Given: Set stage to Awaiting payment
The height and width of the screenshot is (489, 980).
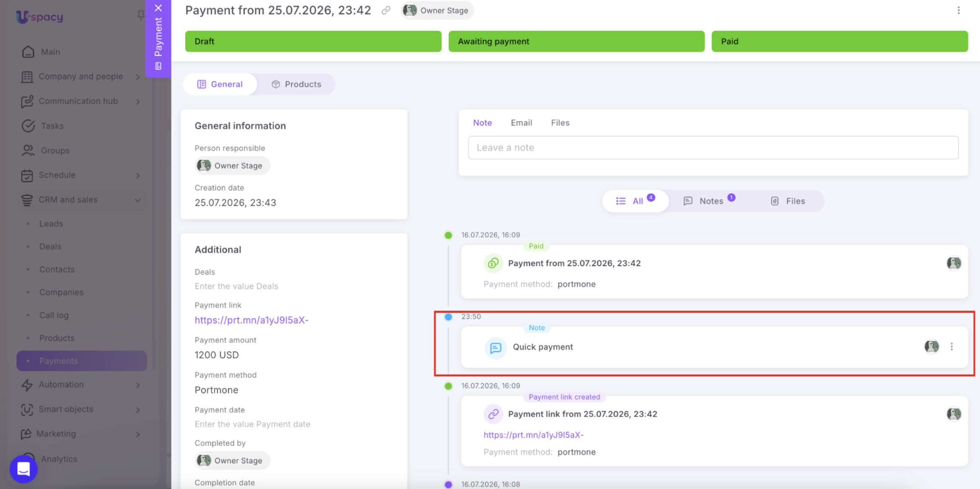Looking at the screenshot, I should point(576,42).
